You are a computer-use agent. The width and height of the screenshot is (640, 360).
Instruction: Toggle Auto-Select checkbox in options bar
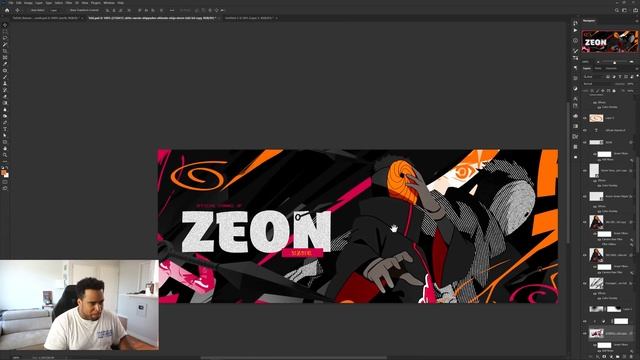29,10
